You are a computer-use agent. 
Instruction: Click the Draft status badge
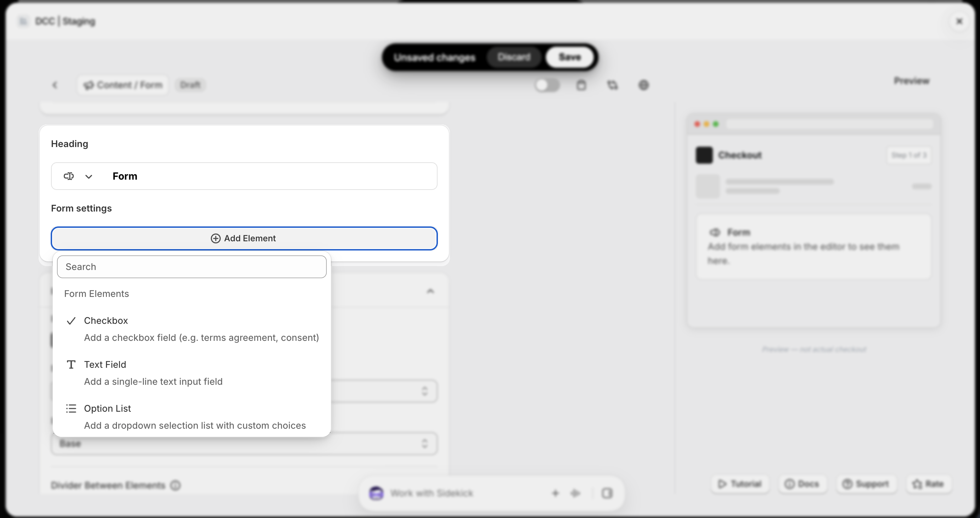tap(190, 85)
